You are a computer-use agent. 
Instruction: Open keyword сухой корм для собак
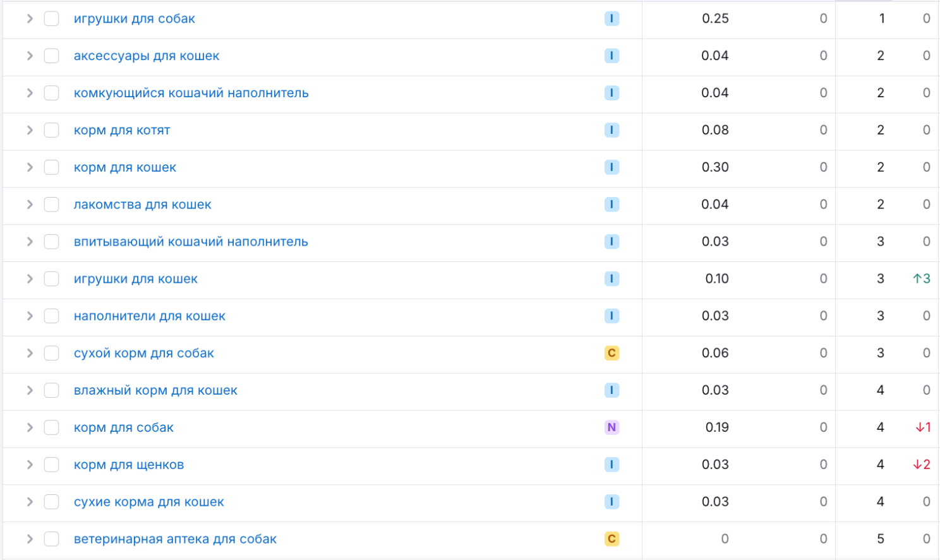143,354
